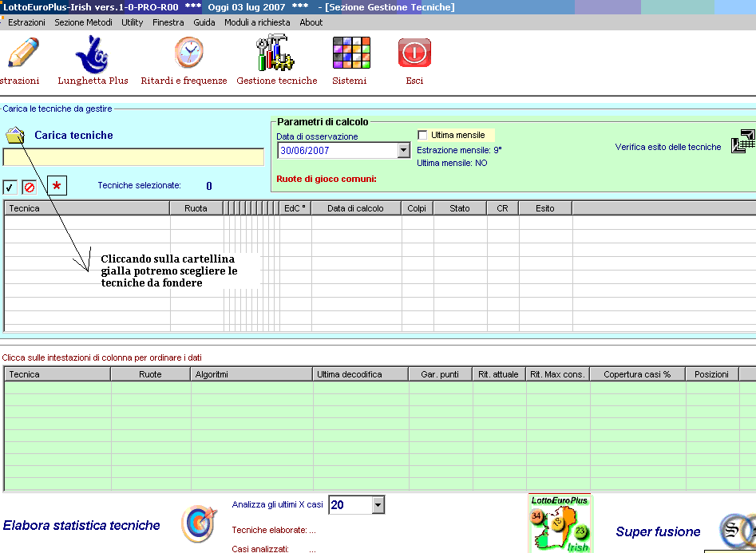Open the Sezione Metodi menu
756x553 pixels.
[x=83, y=22]
